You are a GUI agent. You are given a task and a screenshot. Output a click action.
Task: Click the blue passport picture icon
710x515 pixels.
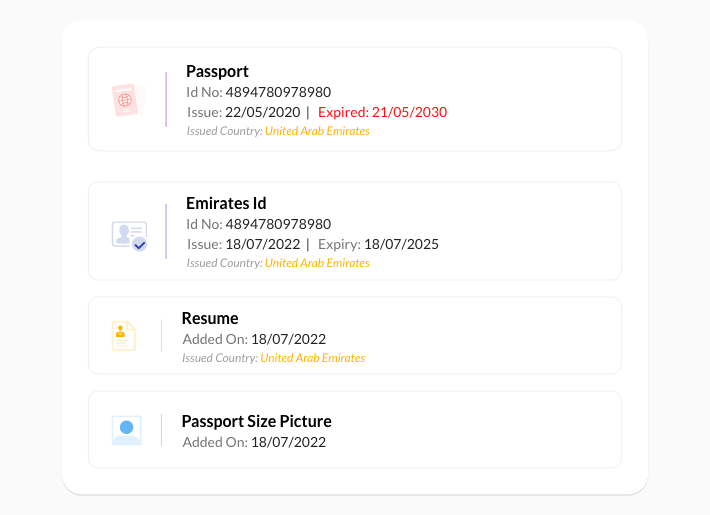(x=127, y=430)
